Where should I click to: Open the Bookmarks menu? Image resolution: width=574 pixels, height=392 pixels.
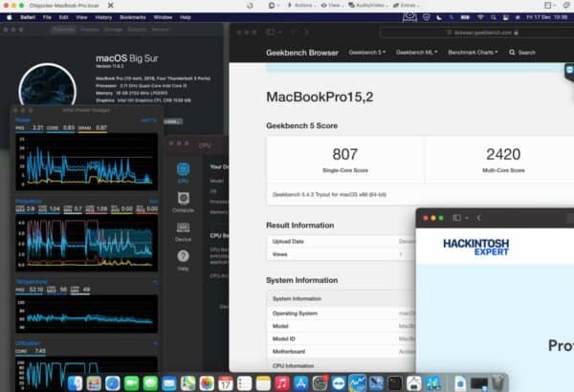coord(133,17)
